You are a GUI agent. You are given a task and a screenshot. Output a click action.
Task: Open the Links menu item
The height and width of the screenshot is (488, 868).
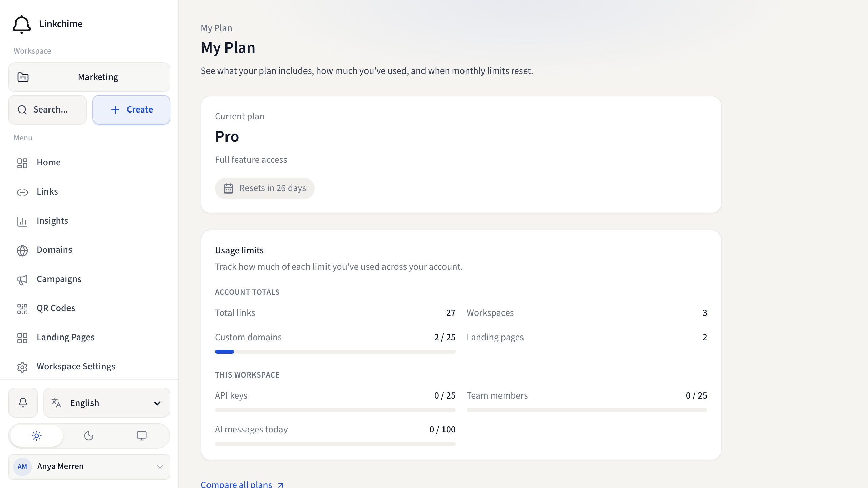point(89,192)
